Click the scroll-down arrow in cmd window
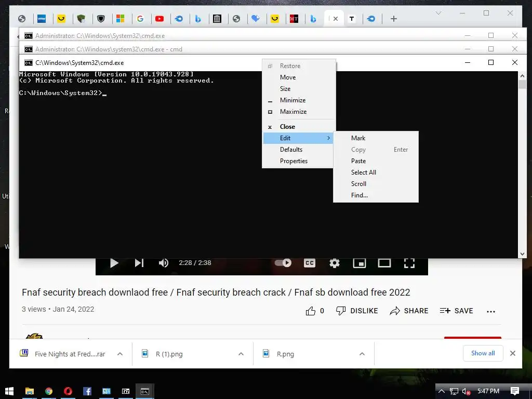Image resolution: width=532 pixels, height=399 pixels. [522, 254]
